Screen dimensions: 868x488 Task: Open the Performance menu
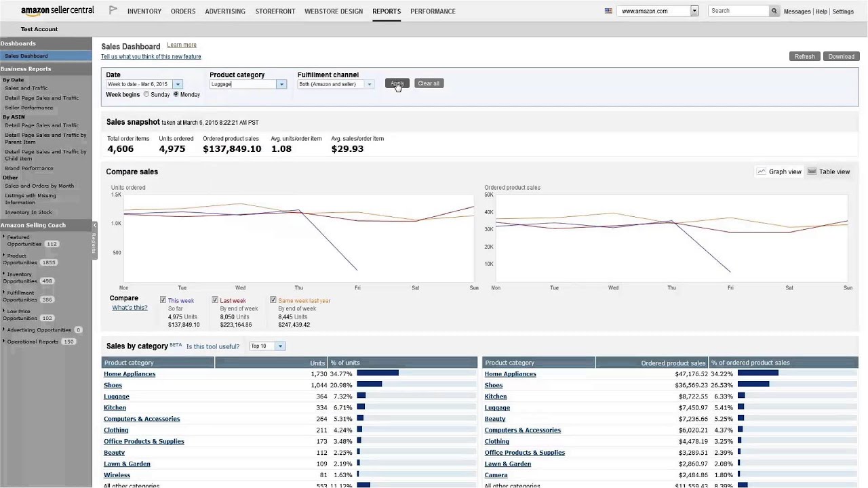tap(433, 12)
